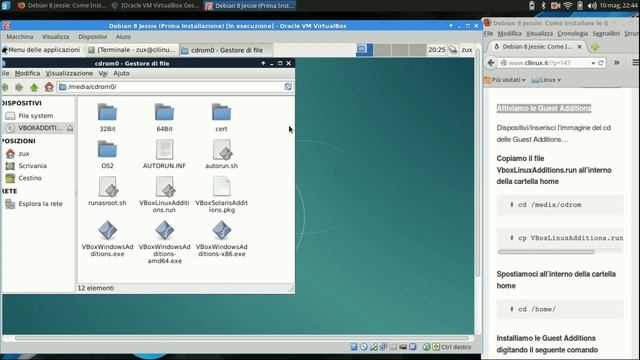Screen dimensions: 640x360
Task: Open the 64Bit folder
Action: 164,117
